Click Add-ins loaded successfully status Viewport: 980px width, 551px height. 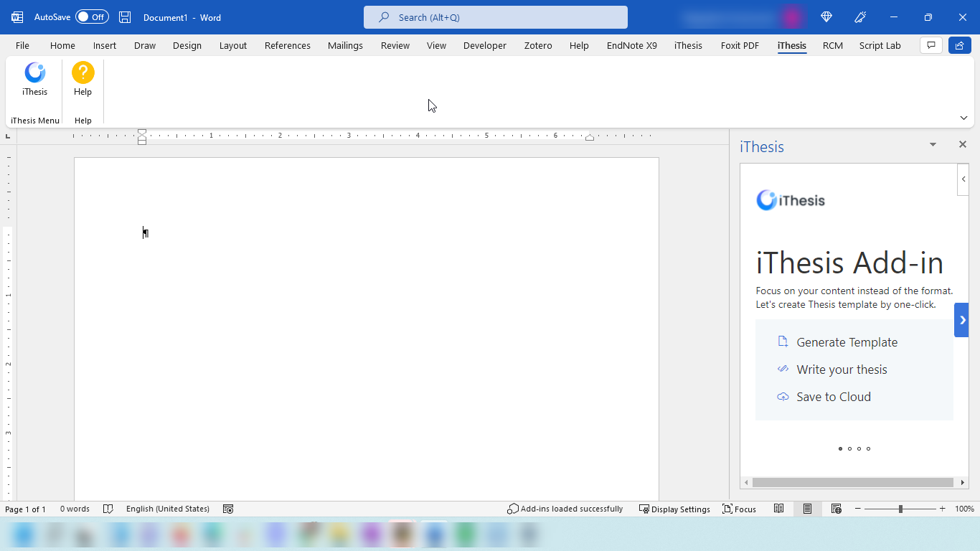(x=565, y=509)
